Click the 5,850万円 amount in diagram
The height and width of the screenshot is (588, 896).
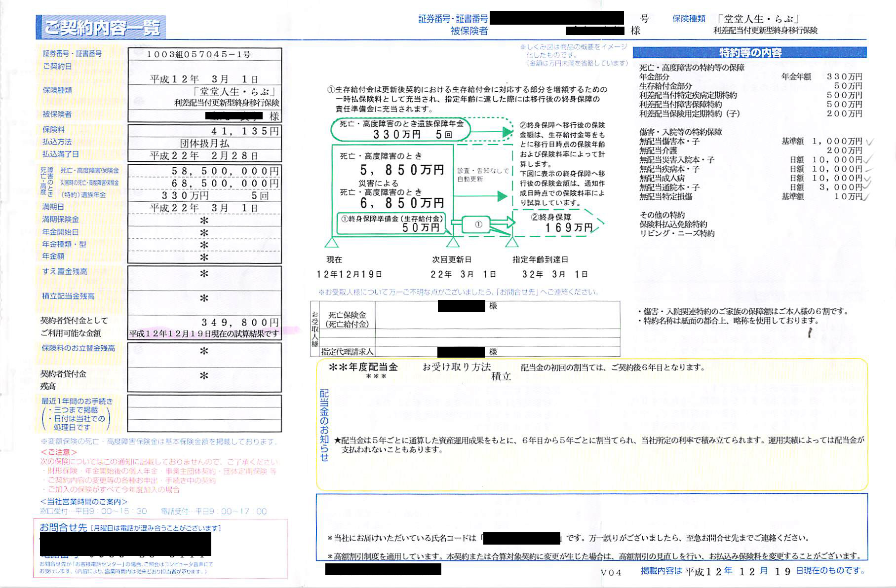[402, 170]
